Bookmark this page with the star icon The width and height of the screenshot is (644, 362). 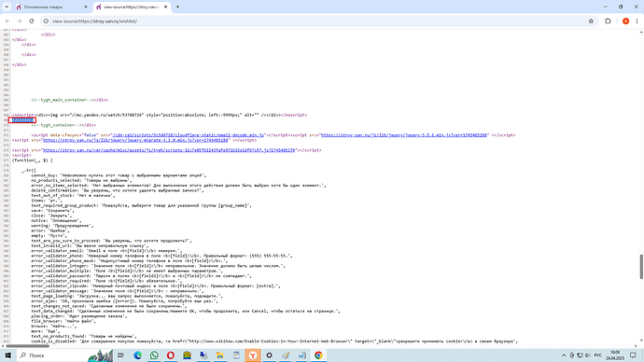(591, 21)
